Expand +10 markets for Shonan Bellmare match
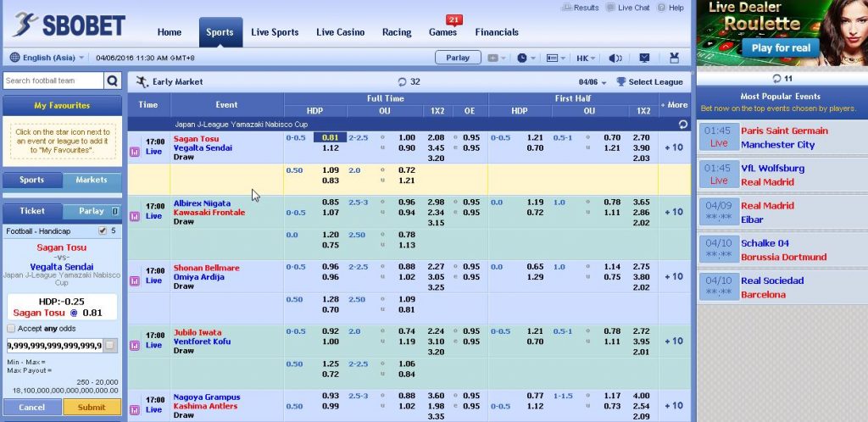 coord(674,276)
